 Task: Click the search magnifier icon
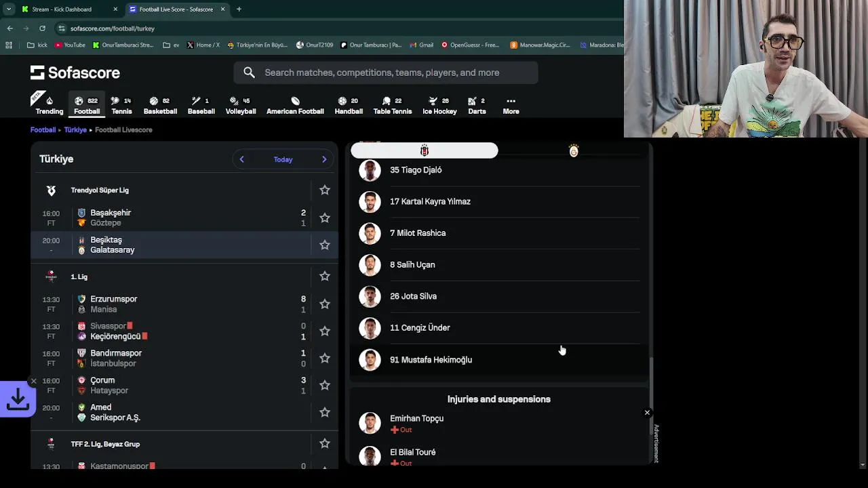(249, 73)
